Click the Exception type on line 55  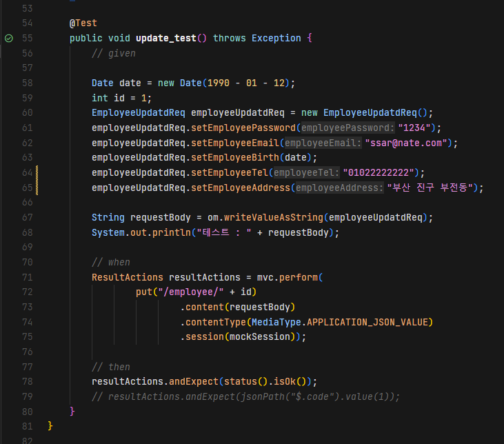pyautogui.click(x=276, y=38)
